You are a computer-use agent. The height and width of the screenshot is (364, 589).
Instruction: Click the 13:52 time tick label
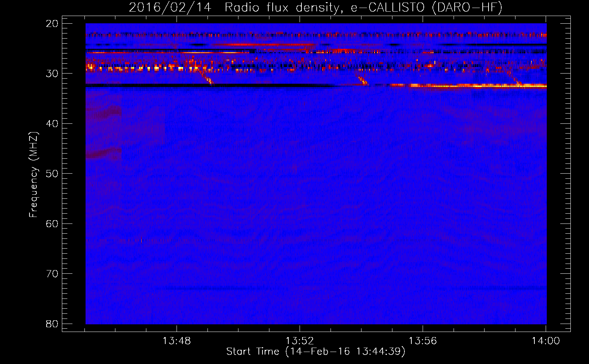point(300,341)
